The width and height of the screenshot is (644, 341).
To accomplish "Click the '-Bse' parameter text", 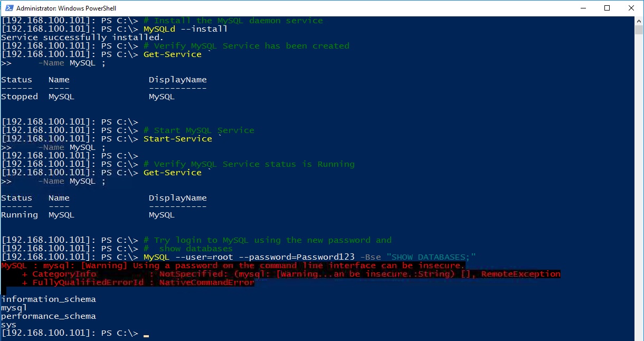I will [x=371, y=257].
